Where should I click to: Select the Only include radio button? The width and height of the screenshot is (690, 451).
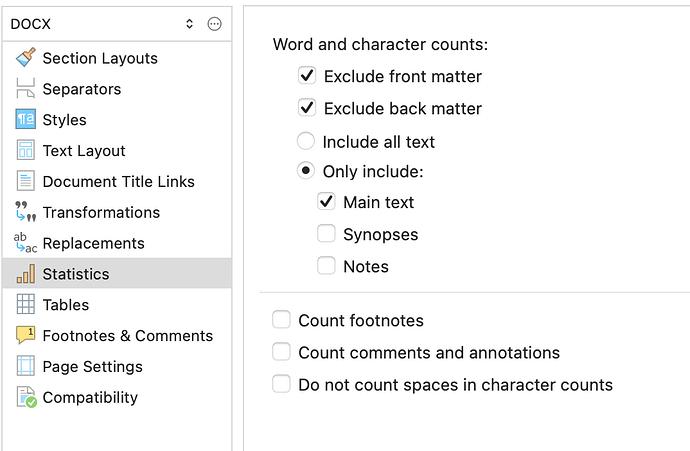pyautogui.click(x=306, y=171)
